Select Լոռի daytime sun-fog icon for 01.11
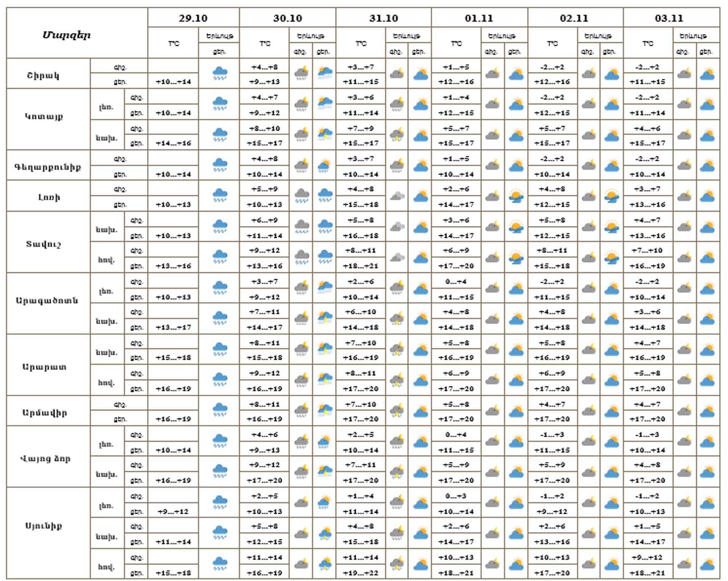The image size is (728, 581). 516,196
